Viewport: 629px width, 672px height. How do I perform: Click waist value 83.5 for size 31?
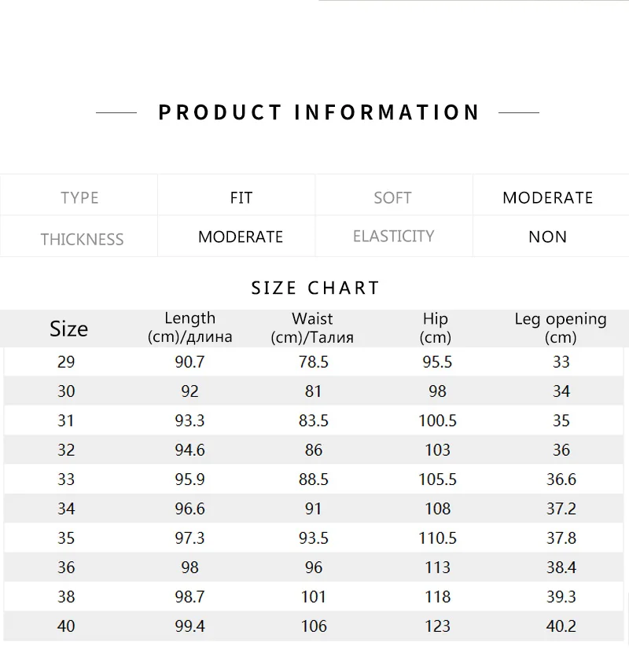(x=314, y=420)
